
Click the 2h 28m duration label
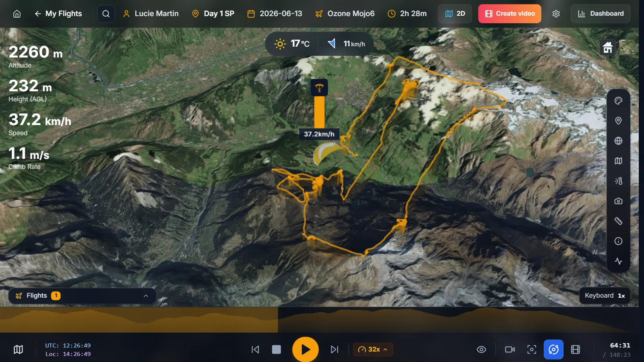[407, 14]
